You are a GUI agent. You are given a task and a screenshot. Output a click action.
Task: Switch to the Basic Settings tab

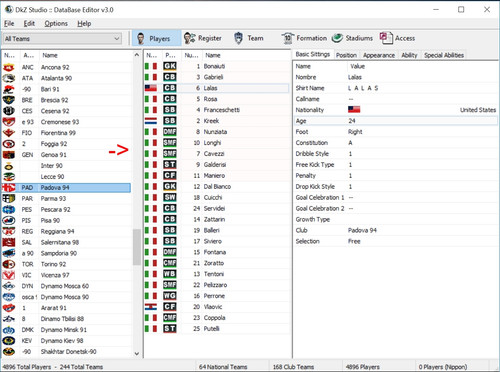pos(312,54)
